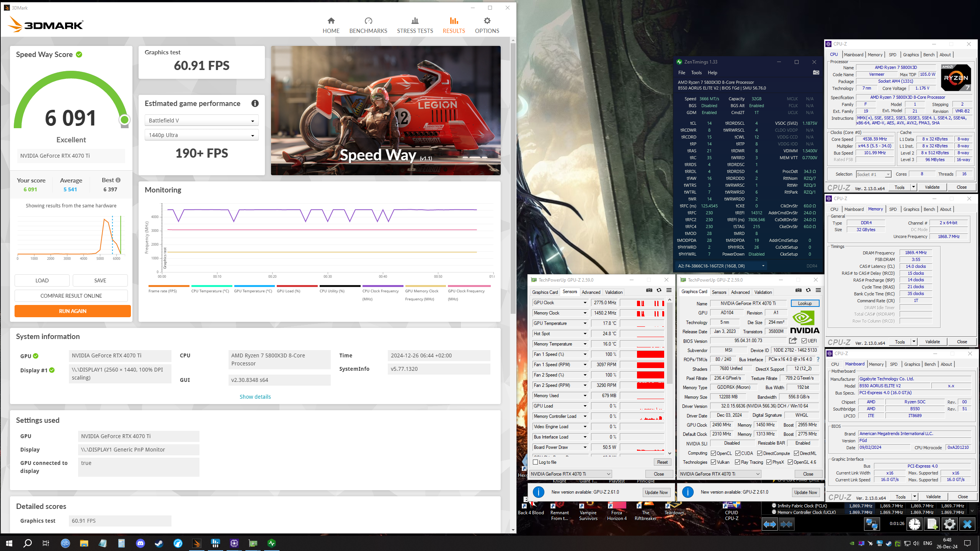The width and height of the screenshot is (980, 551).
Task: Open Tools dropdown arrow in top CPU-Z window
Action: (x=913, y=187)
